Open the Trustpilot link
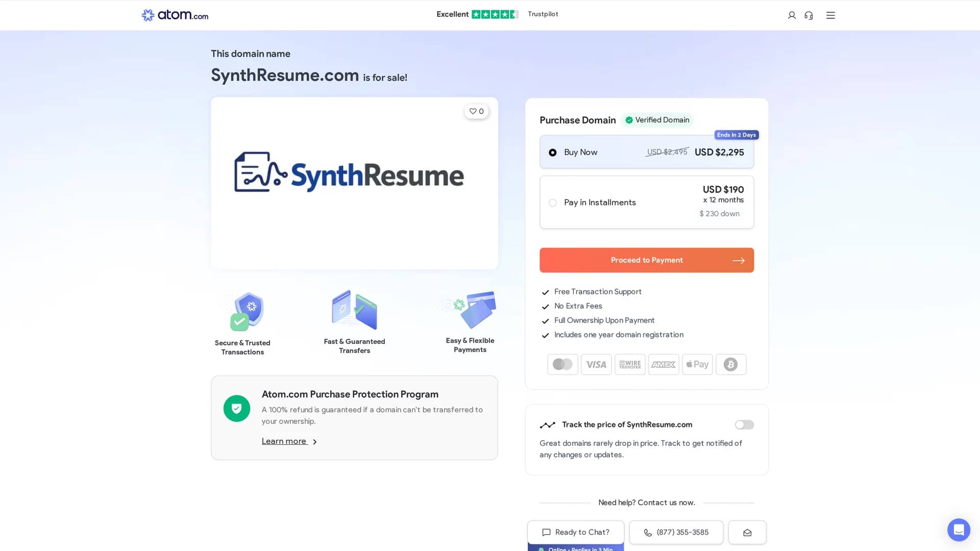Viewport: 980px width, 551px height. coord(543,14)
